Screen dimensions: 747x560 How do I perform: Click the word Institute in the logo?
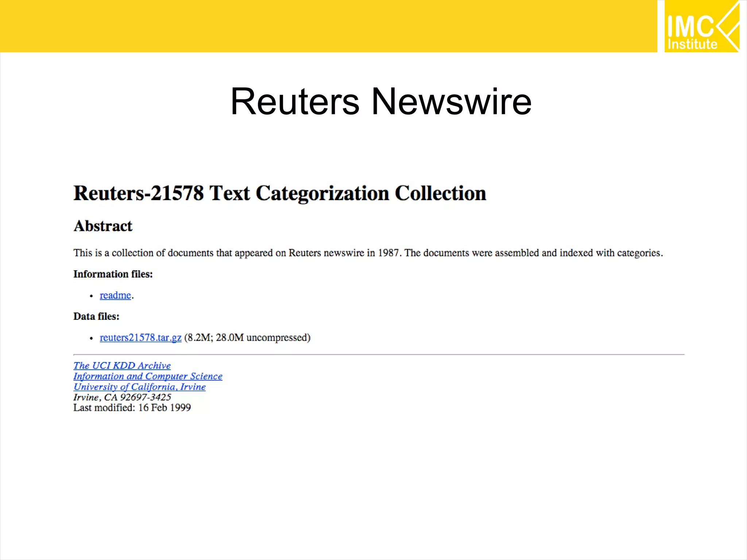pyautogui.click(x=692, y=44)
